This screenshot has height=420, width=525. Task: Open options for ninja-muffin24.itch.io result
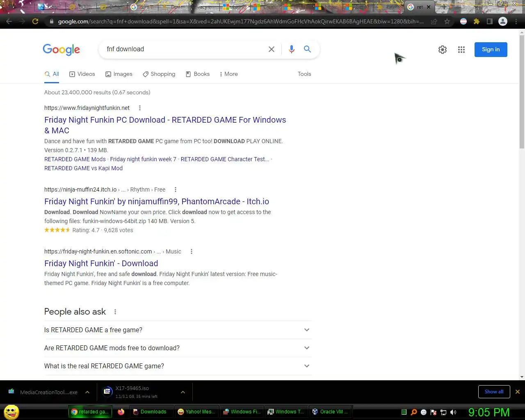point(176,189)
